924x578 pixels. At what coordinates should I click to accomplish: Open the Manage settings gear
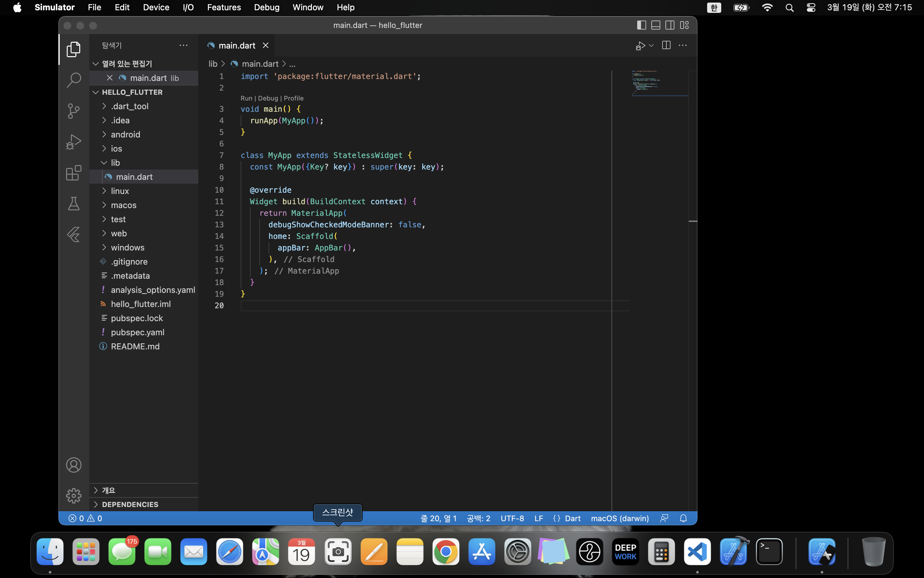pos(73,496)
